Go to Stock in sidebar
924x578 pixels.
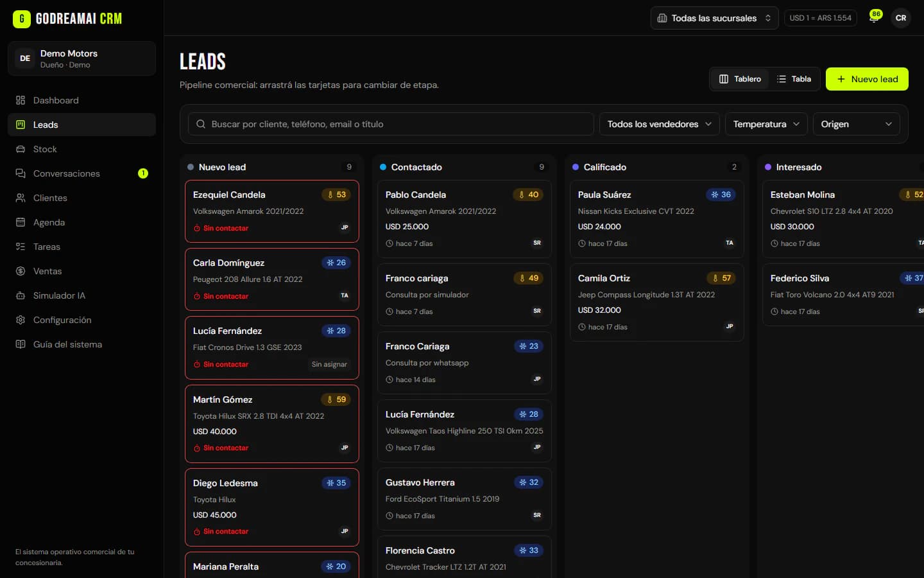coord(81,149)
